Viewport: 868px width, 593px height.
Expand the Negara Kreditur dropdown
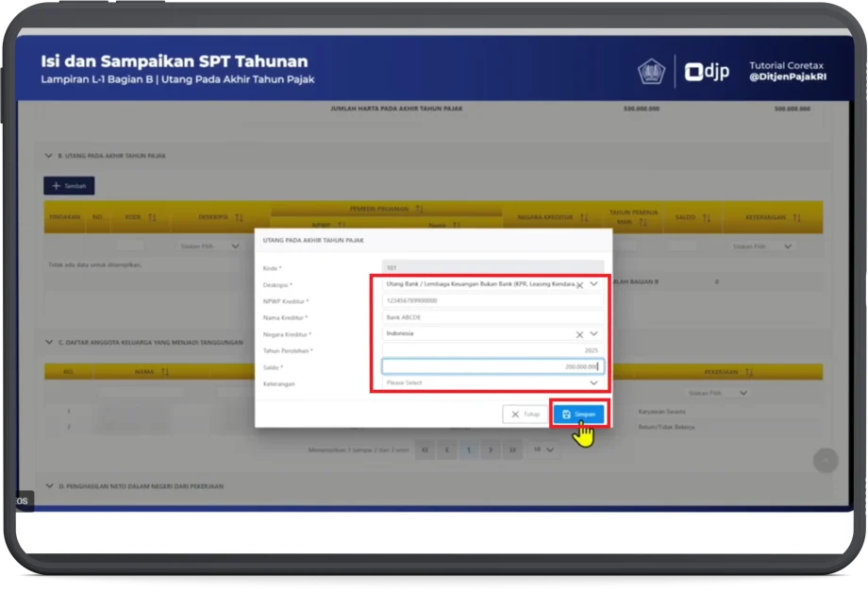click(x=593, y=333)
